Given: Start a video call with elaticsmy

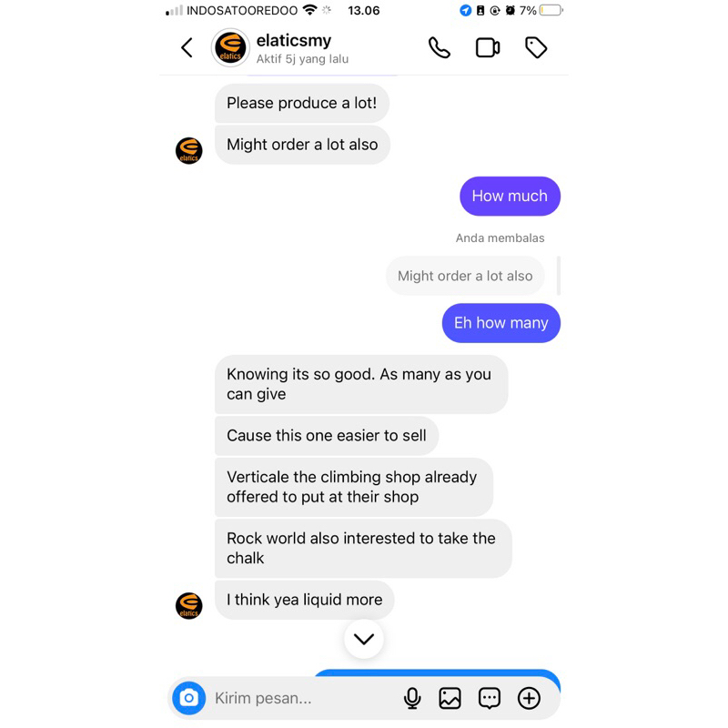Looking at the screenshot, I should tap(488, 47).
